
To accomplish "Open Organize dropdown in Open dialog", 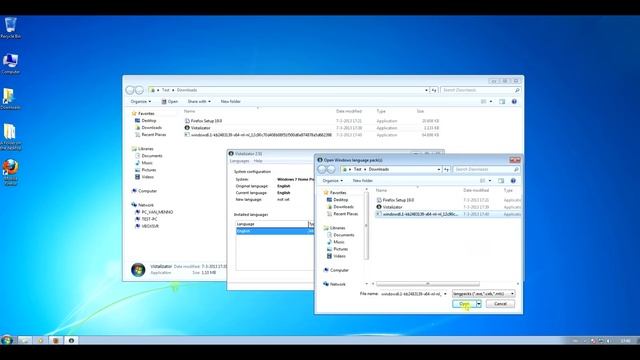I will coord(333,180).
